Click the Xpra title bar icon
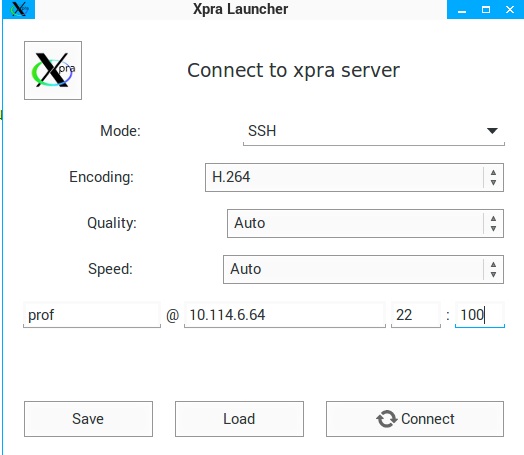 (x=19, y=9)
